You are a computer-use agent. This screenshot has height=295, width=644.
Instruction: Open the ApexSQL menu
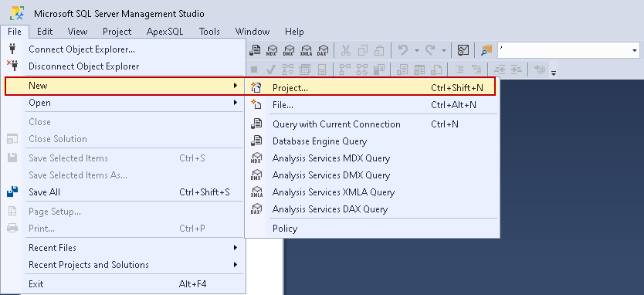tap(164, 32)
